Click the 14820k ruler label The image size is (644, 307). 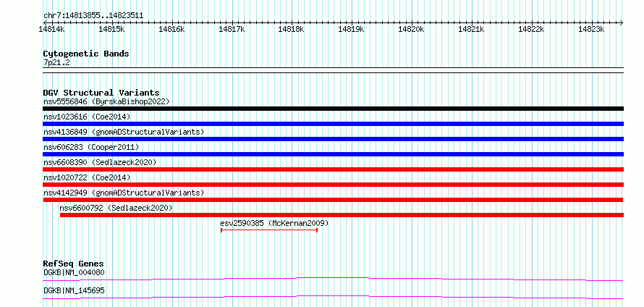[x=412, y=30]
